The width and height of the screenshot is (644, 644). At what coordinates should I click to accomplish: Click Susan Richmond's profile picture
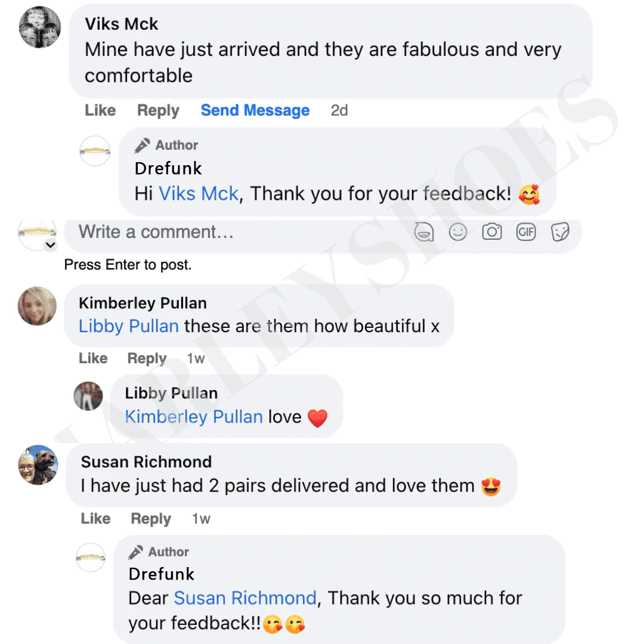tap(38, 465)
